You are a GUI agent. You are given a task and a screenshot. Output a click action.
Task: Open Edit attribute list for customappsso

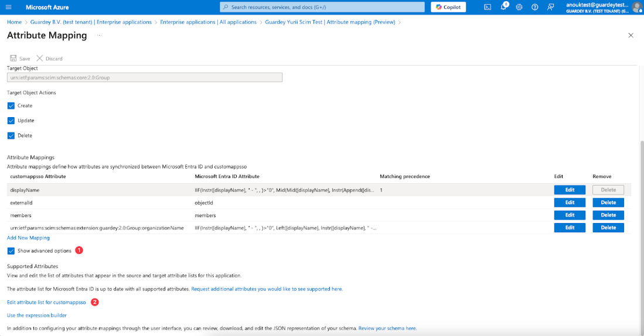coord(46,302)
